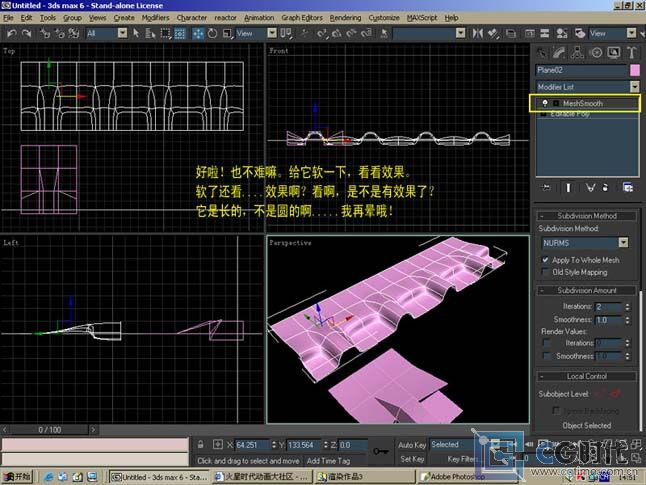
Task: Collapse the Subdivision Amount rollout
Action: click(587, 291)
